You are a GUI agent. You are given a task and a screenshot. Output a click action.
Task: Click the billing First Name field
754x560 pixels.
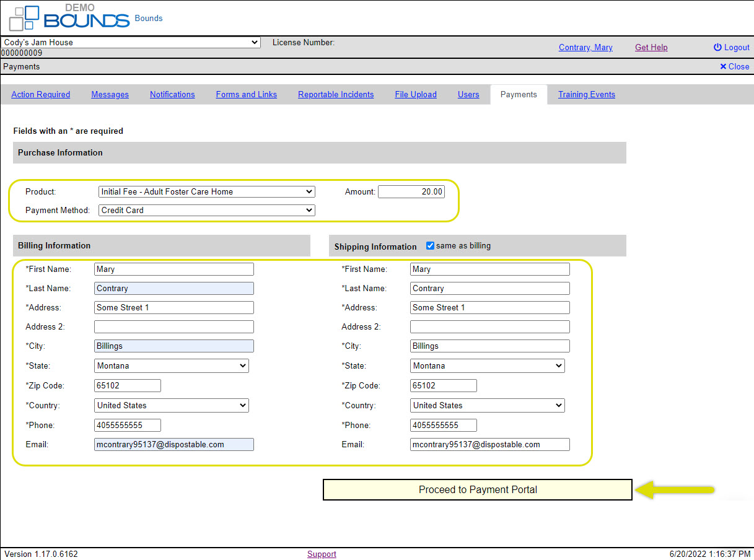pyautogui.click(x=174, y=269)
